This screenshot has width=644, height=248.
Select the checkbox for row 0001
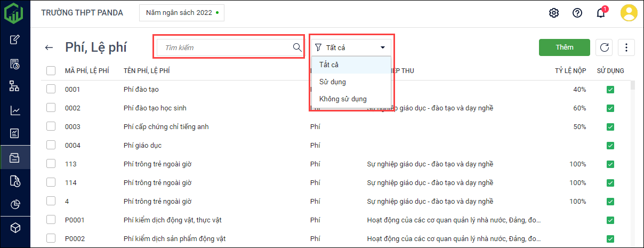51,89
